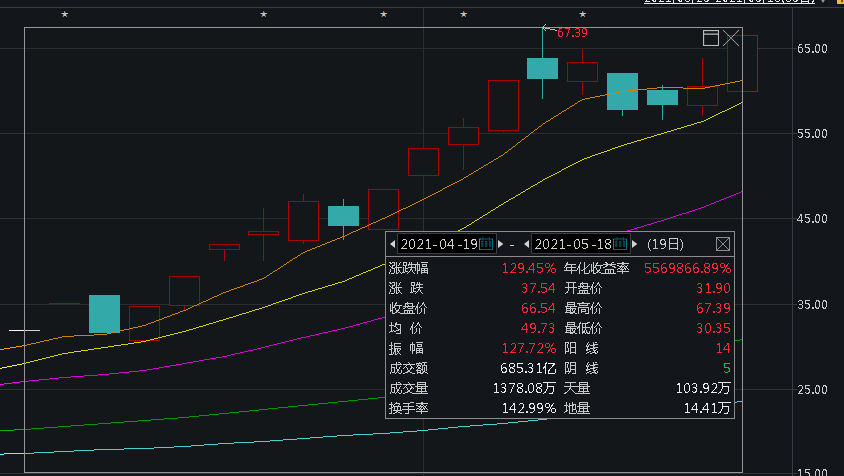Close the interval statistics panel
Viewport: 844px width, 476px height.
[723, 243]
